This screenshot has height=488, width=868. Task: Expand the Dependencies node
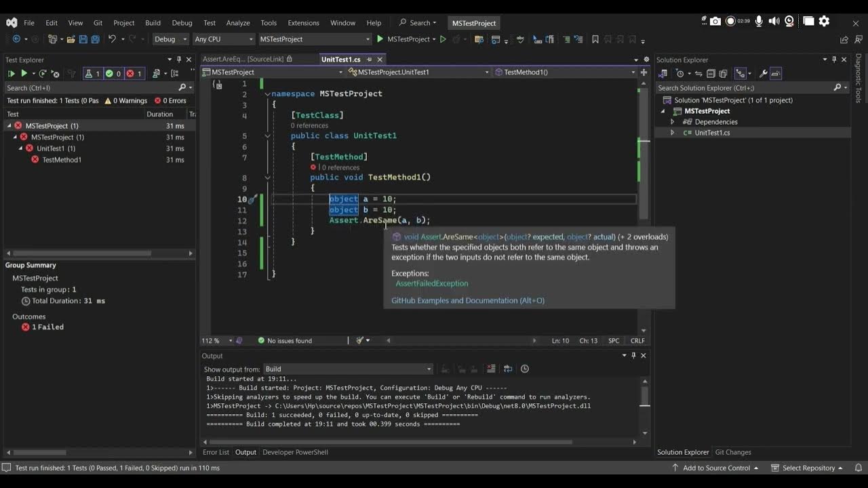tap(673, 122)
